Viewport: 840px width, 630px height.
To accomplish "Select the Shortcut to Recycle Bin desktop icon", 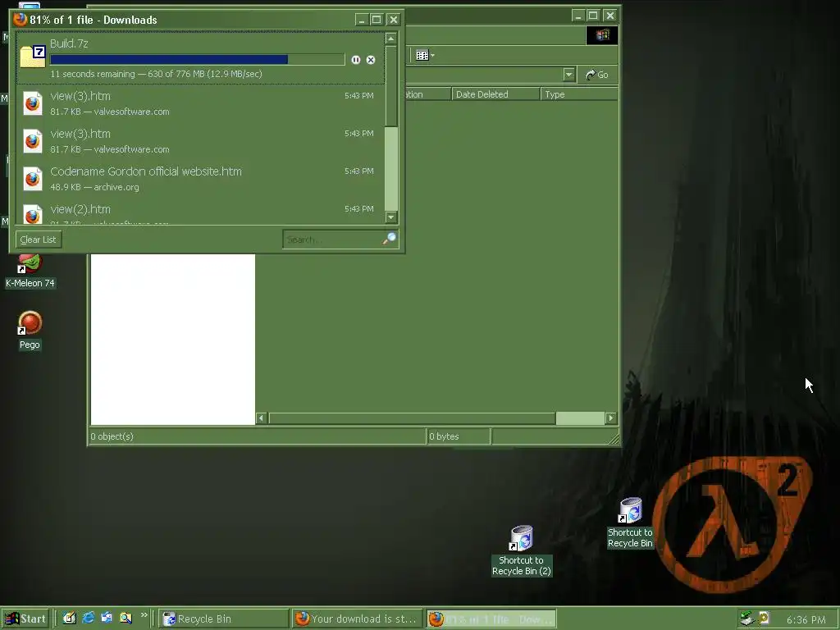I will (631, 523).
